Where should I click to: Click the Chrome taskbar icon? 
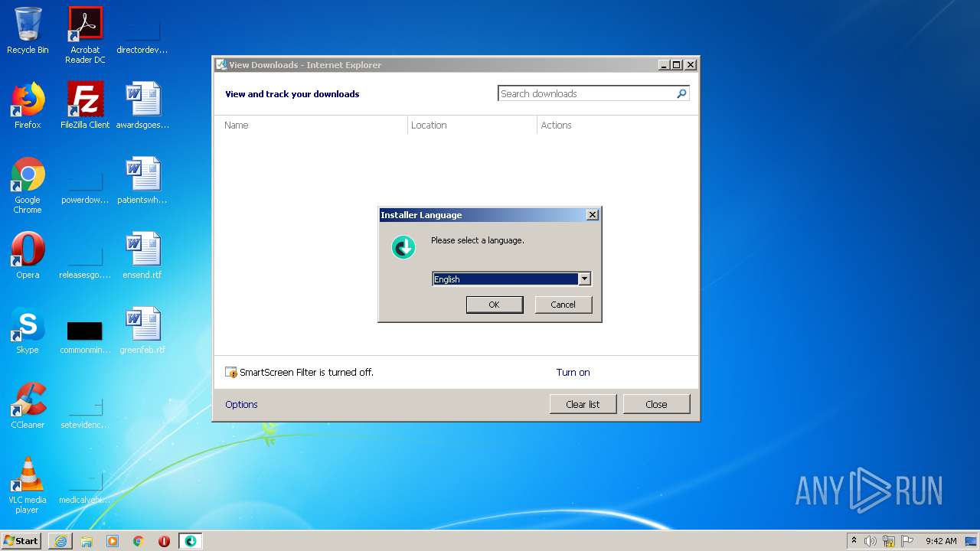coord(139,541)
